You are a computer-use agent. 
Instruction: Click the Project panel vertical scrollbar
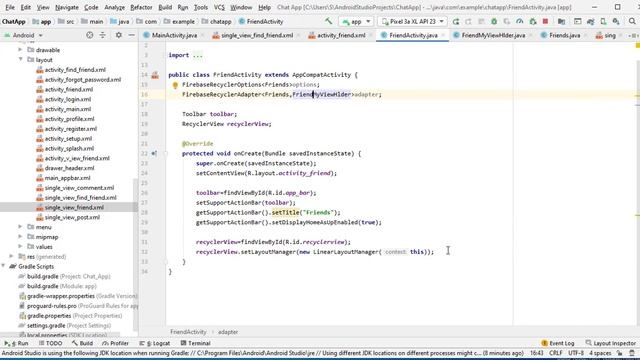tap(136, 255)
